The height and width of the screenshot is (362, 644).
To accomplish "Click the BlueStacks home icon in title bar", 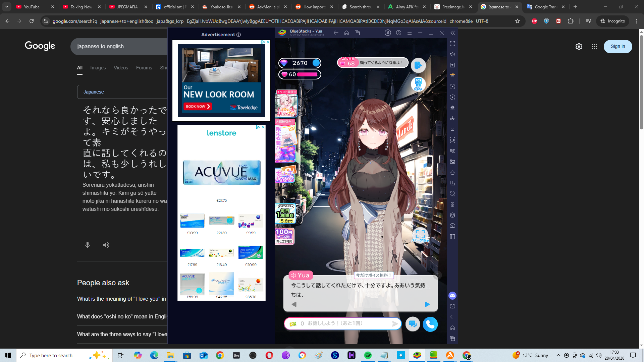I will [346, 33].
